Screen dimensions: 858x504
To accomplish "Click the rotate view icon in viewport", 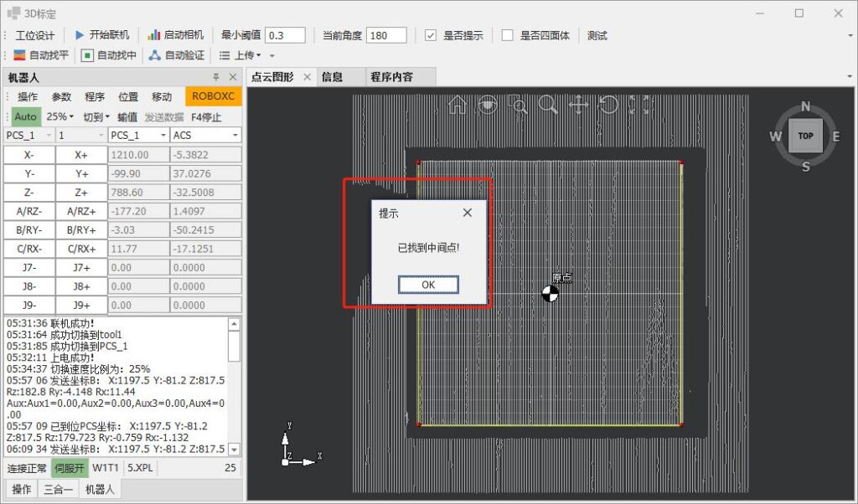I will pos(608,105).
